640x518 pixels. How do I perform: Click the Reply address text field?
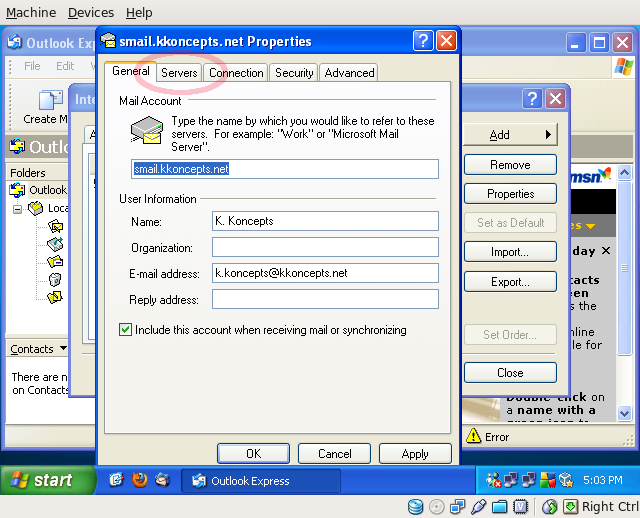click(325, 299)
